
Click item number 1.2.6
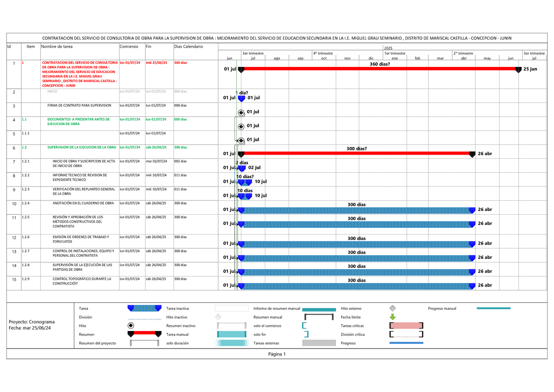[25, 237]
